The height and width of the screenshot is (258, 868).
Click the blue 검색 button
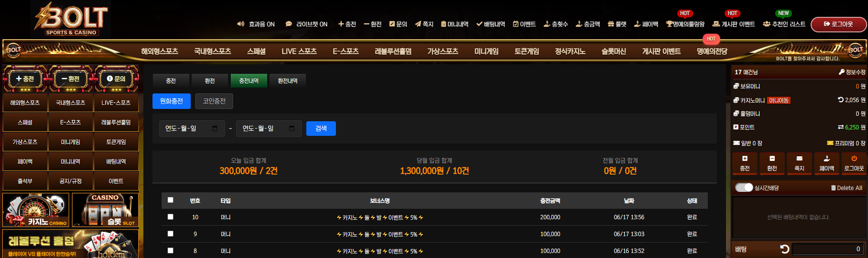point(321,129)
